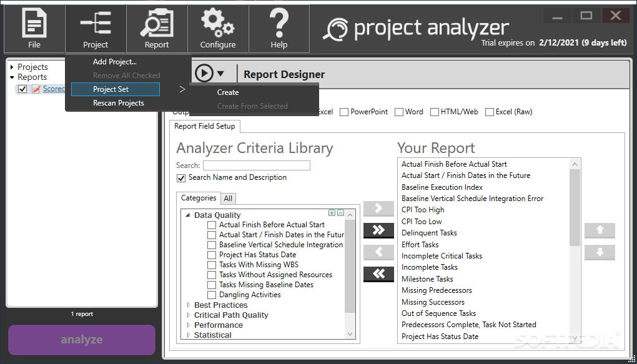Select Effort Tasks report item
The image size is (637, 364).
(x=420, y=245)
